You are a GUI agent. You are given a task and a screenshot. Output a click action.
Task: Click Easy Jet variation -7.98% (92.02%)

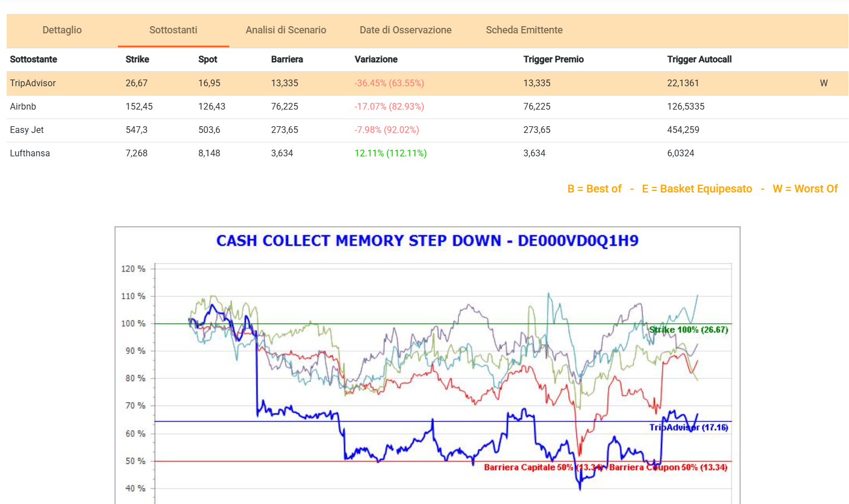pos(387,130)
